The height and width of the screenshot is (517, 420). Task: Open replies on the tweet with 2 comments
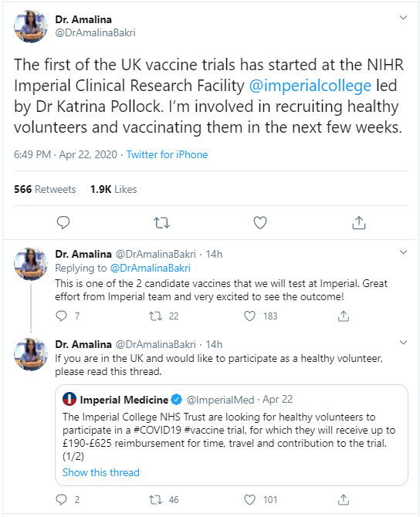click(x=61, y=499)
